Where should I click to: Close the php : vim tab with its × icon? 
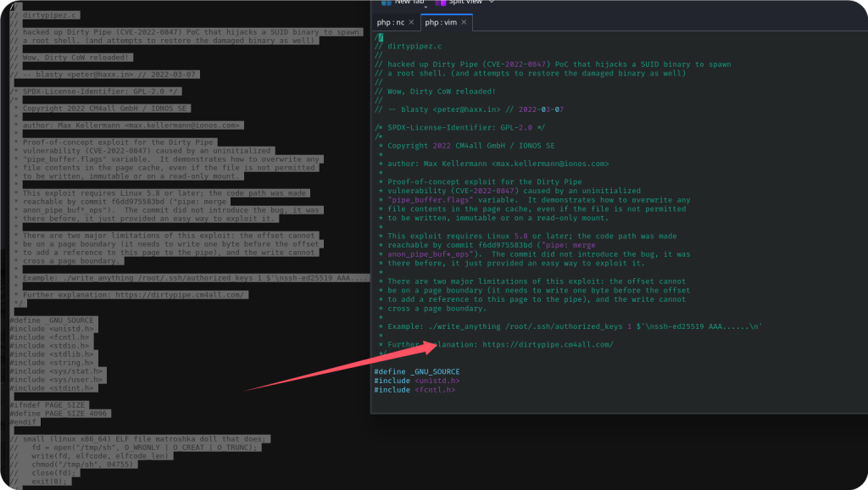point(464,22)
